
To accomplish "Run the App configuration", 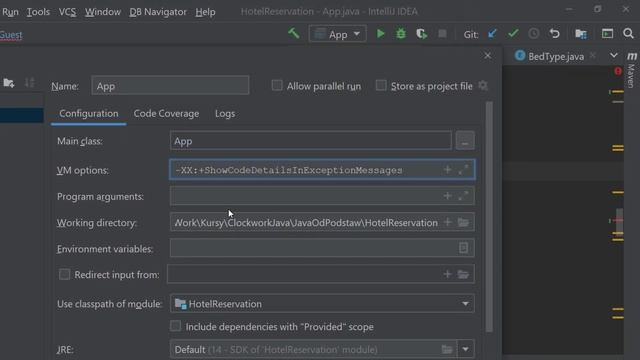I will (x=380, y=33).
